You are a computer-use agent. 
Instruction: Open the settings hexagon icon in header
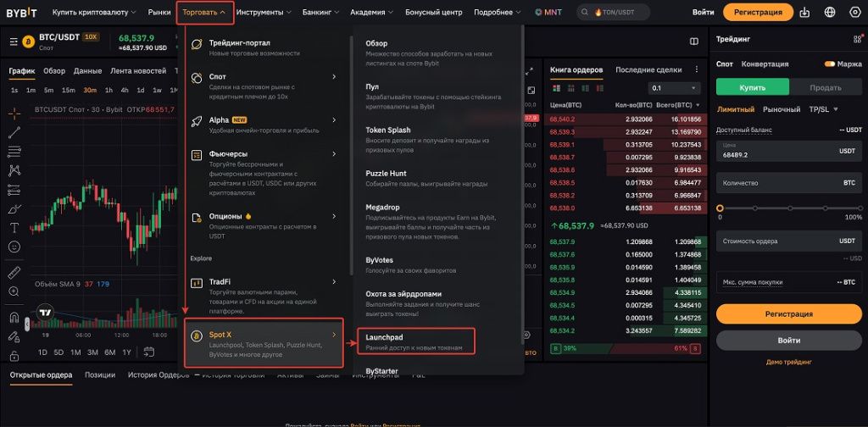click(854, 12)
